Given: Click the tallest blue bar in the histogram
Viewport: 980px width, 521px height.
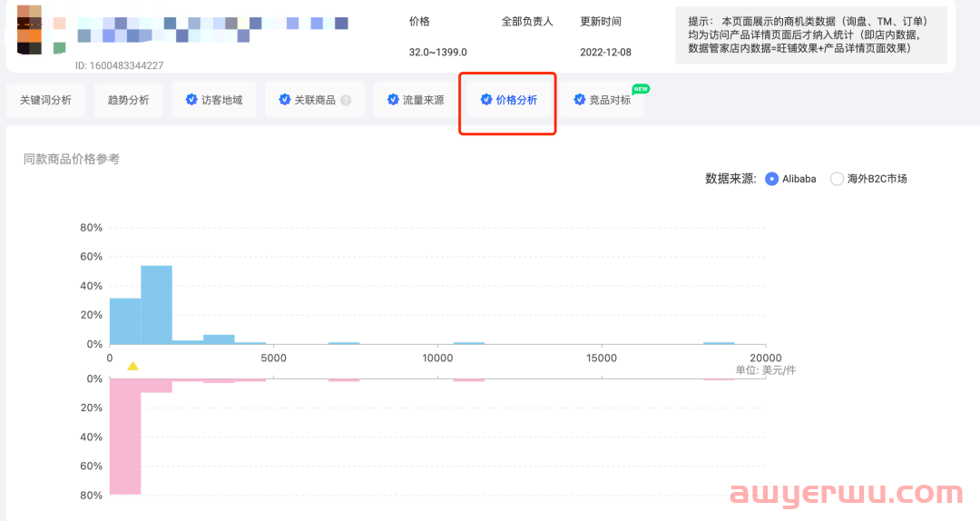Looking at the screenshot, I should 156,305.
